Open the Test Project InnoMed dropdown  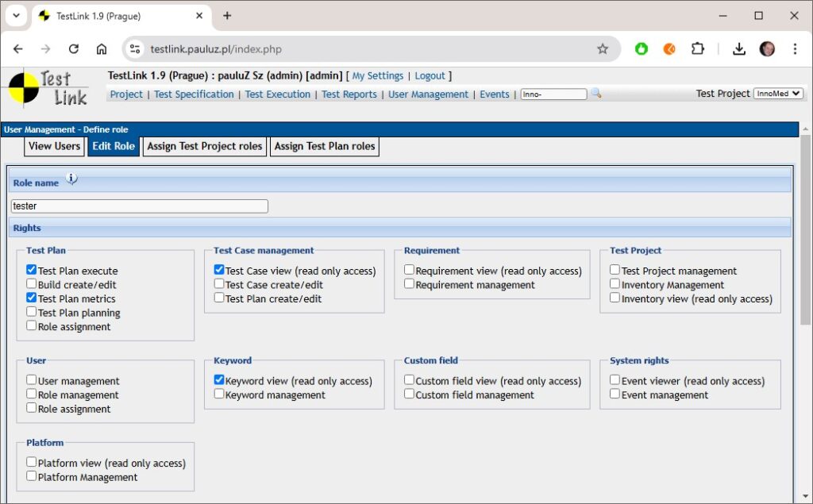(778, 94)
